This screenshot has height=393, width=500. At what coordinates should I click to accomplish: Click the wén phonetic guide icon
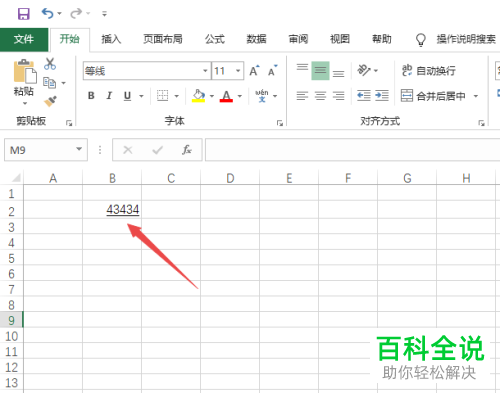point(262,96)
